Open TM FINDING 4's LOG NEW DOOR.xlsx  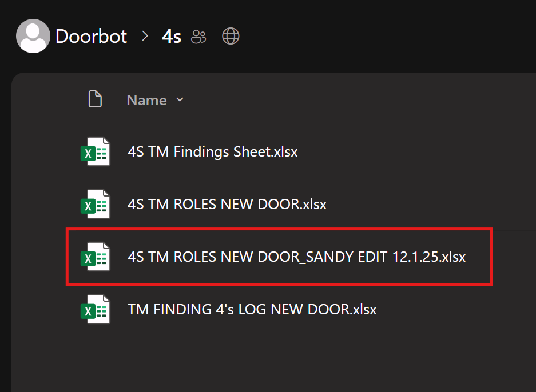point(252,310)
